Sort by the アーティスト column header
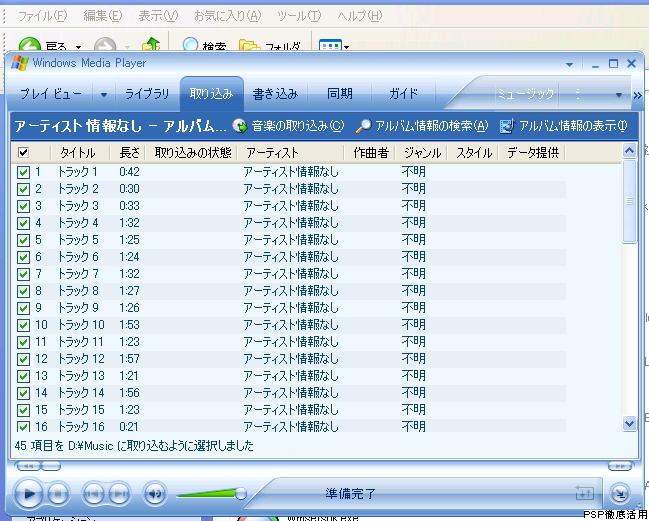This screenshot has height=521, width=649. (291, 153)
